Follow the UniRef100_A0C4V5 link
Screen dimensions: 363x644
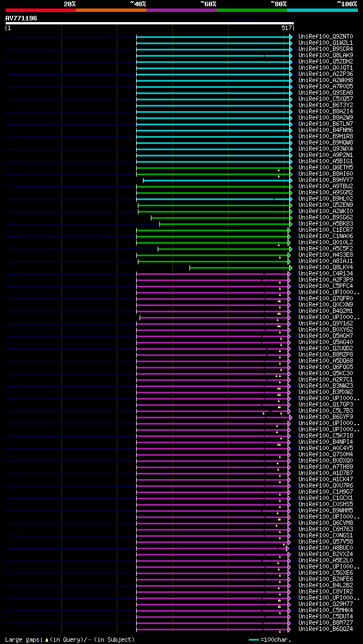click(x=326, y=448)
